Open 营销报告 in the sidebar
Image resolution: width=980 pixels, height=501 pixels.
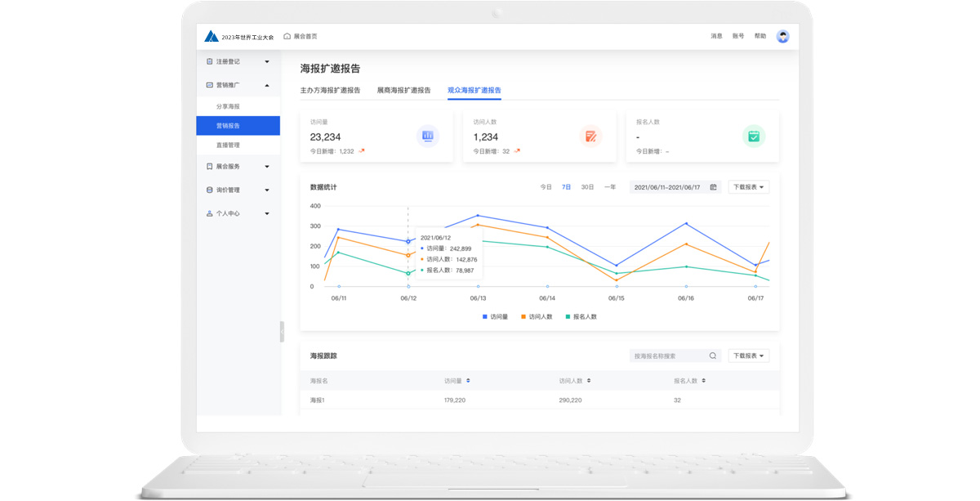pos(238,126)
